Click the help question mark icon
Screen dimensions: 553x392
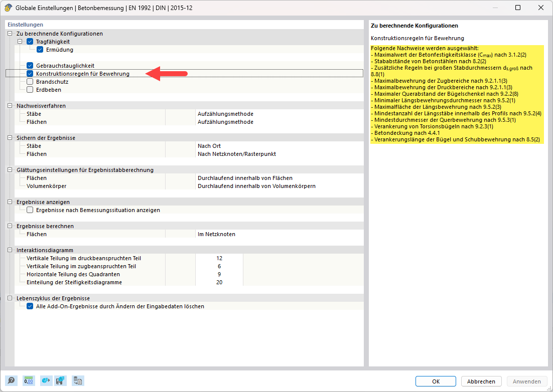point(11,381)
